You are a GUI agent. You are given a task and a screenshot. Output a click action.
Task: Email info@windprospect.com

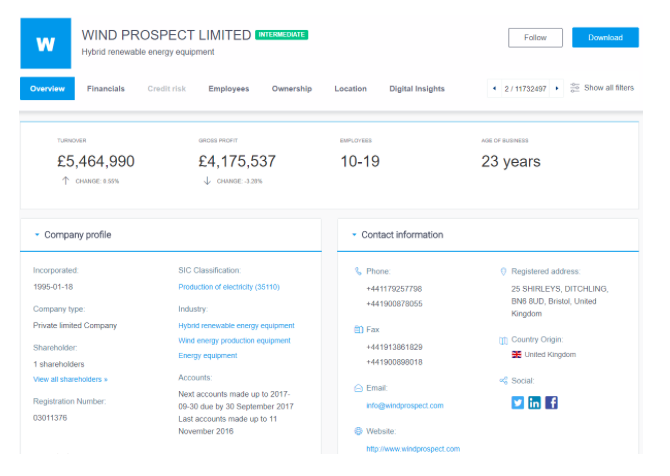click(405, 405)
